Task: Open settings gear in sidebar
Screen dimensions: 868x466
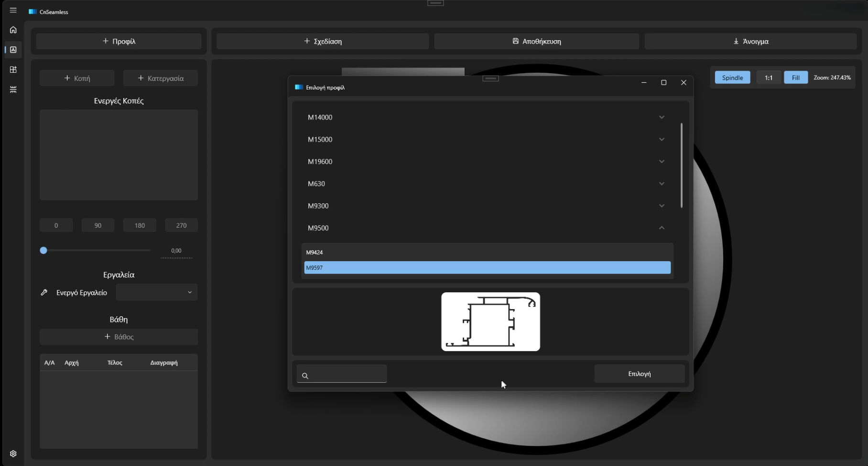Action: (x=13, y=454)
